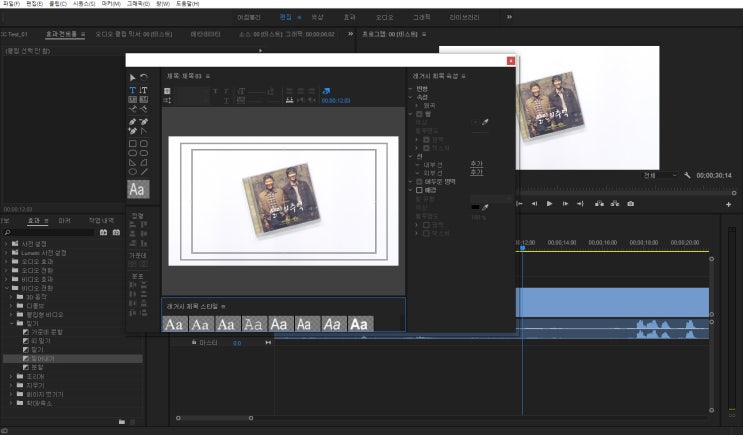Toggle 광택 checkbox under Fill

tap(426, 140)
